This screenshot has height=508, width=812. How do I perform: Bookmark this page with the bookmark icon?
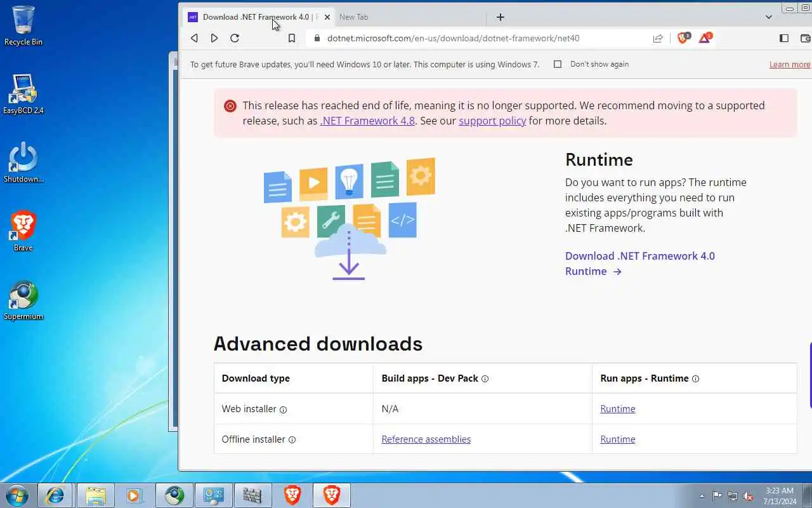pos(292,38)
